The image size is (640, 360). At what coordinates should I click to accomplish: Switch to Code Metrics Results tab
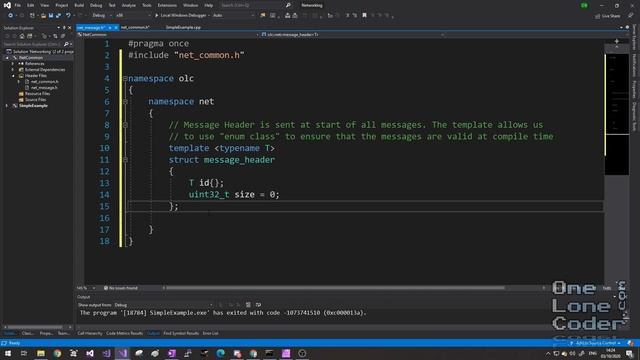(124, 333)
